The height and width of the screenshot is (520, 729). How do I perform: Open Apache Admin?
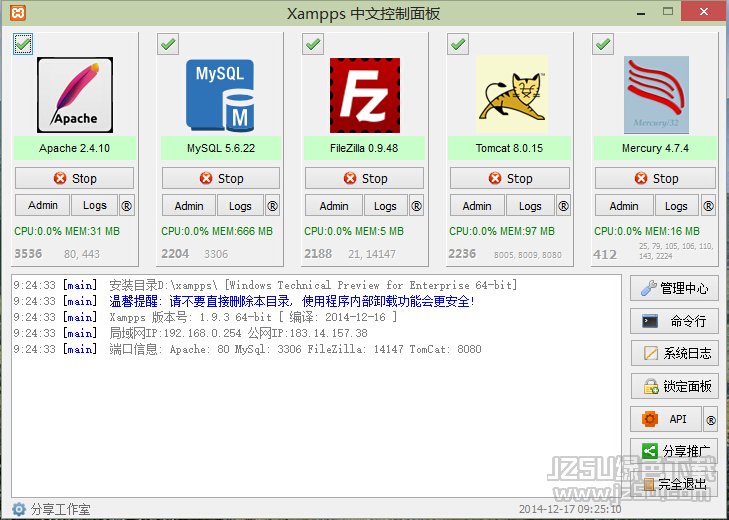click(x=43, y=206)
